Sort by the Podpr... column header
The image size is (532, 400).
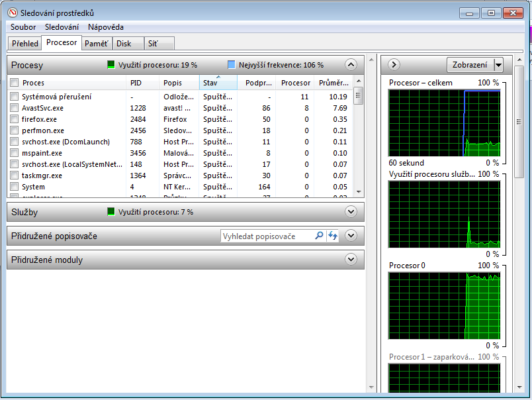tap(257, 83)
